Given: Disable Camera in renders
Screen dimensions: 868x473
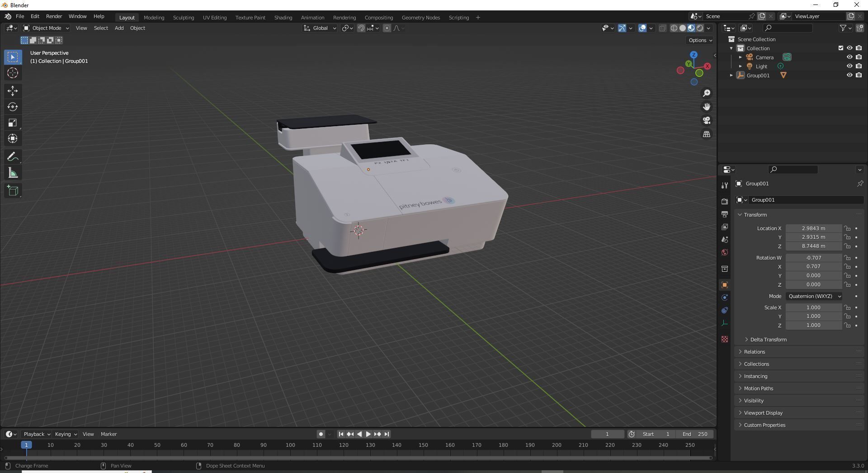Looking at the screenshot, I should (x=859, y=57).
